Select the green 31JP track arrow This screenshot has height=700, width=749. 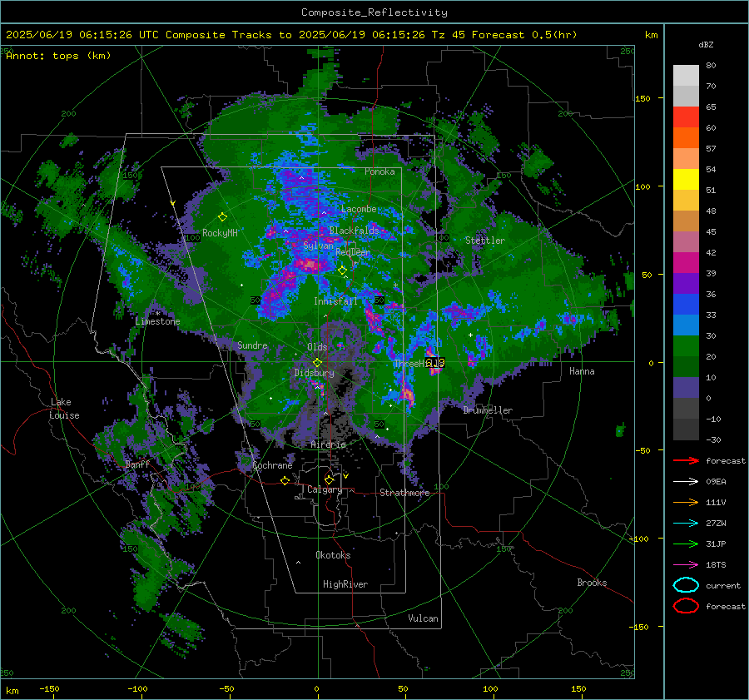tap(686, 544)
